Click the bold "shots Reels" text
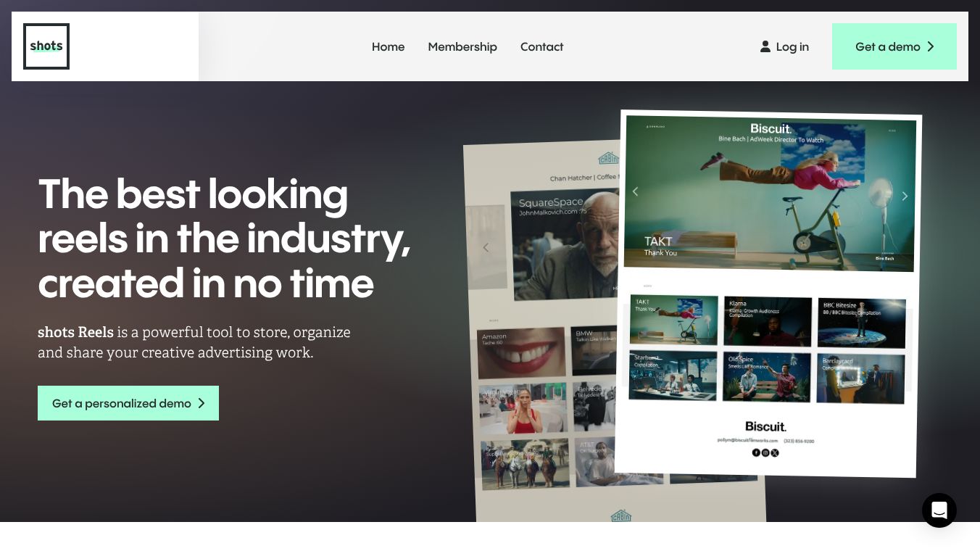 (x=75, y=332)
